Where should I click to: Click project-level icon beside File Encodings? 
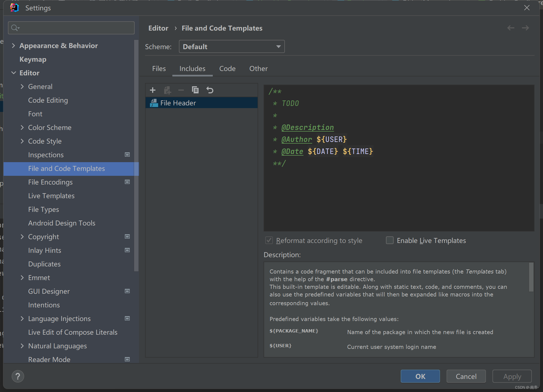tap(127, 182)
